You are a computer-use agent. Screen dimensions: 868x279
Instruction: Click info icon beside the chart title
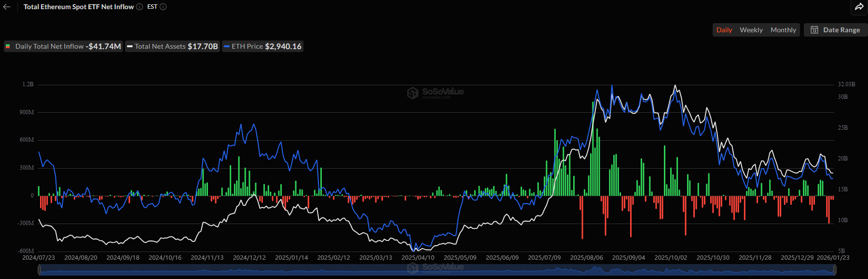(139, 7)
